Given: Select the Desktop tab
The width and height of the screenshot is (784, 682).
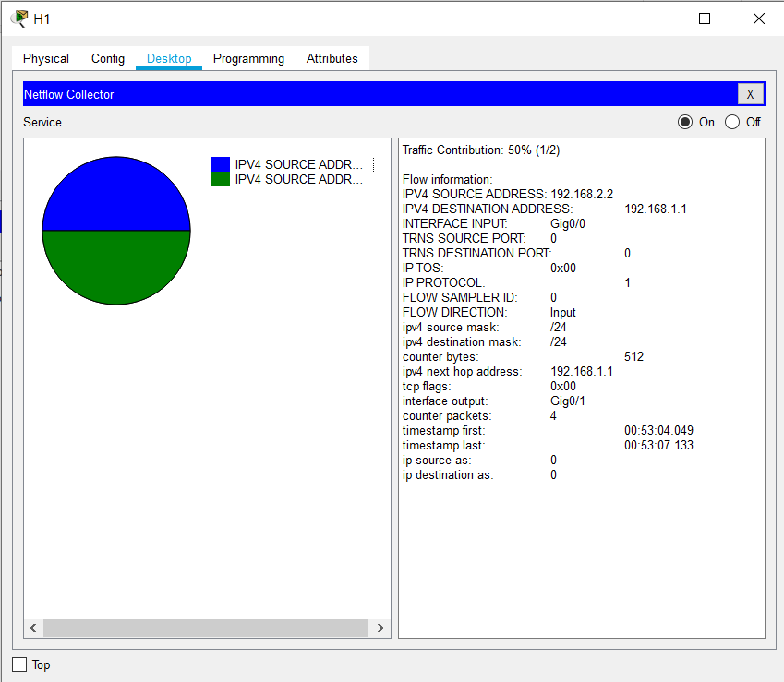Looking at the screenshot, I should (169, 58).
